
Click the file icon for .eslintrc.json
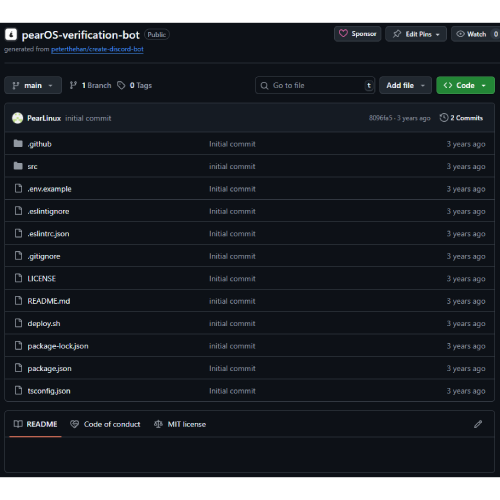[x=19, y=233]
